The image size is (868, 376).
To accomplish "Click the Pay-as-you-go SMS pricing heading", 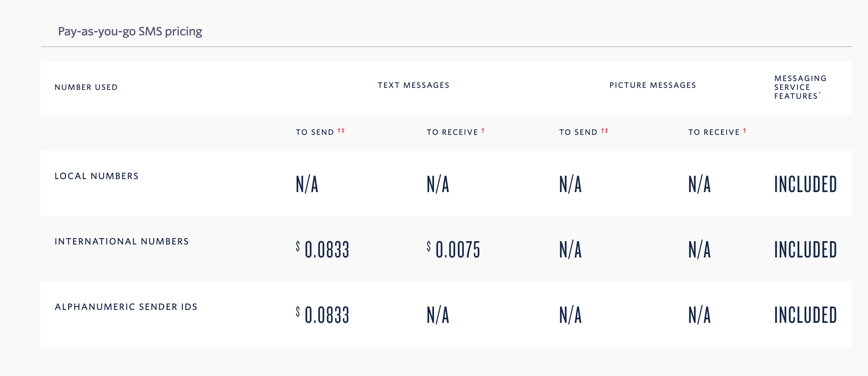I will [130, 31].
